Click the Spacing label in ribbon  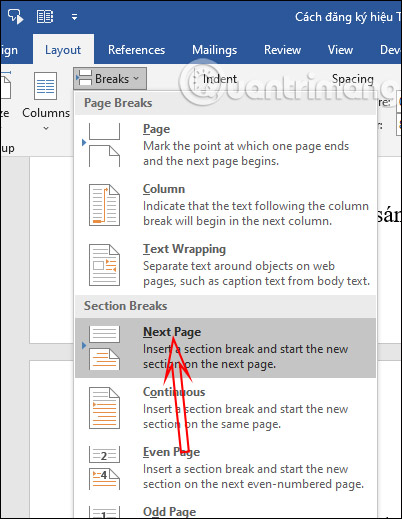pos(353,79)
